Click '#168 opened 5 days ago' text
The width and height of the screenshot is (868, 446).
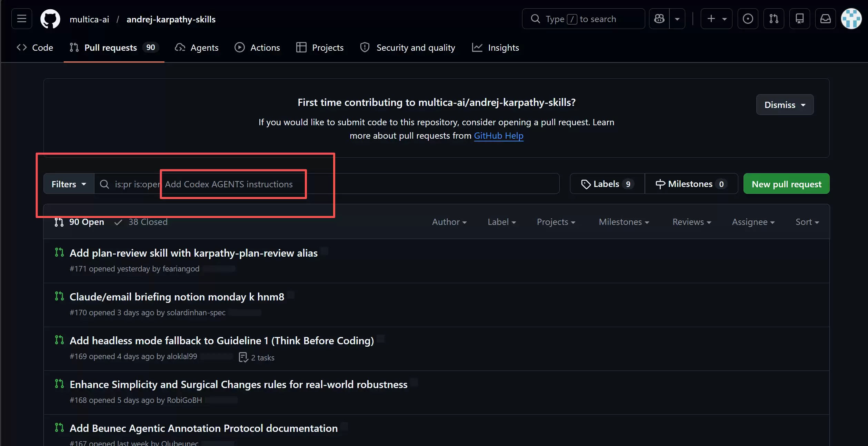point(112,400)
